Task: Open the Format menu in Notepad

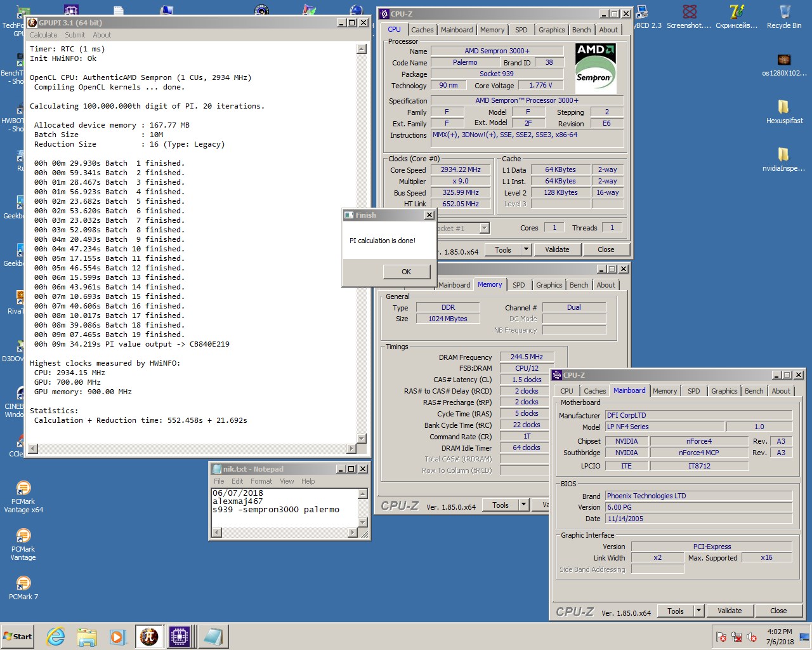Action: [261, 481]
